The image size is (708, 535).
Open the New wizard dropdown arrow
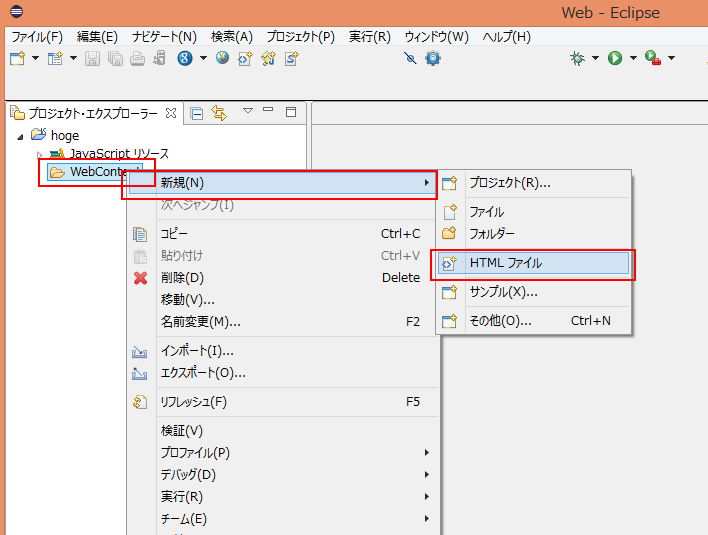pos(35,58)
